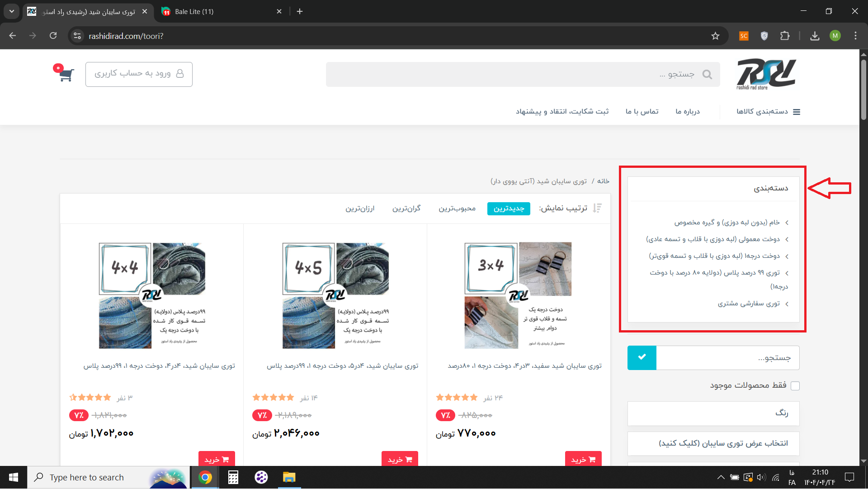Click the purple film reel taskbar icon

click(x=261, y=477)
